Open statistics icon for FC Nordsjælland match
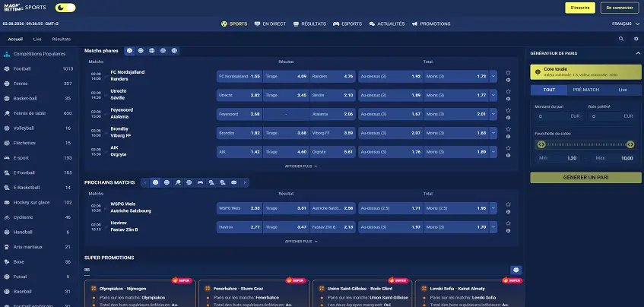The width and height of the screenshot is (644, 307). (508, 80)
